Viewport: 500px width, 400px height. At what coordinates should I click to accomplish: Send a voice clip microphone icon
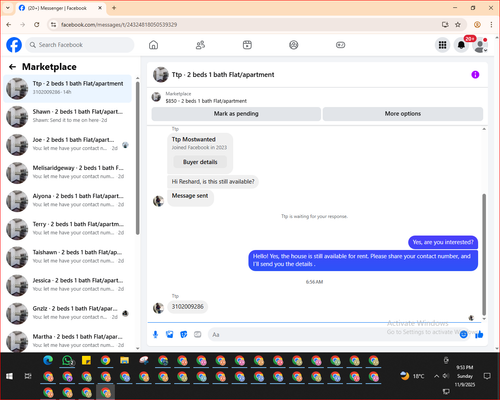coord(155,334)
